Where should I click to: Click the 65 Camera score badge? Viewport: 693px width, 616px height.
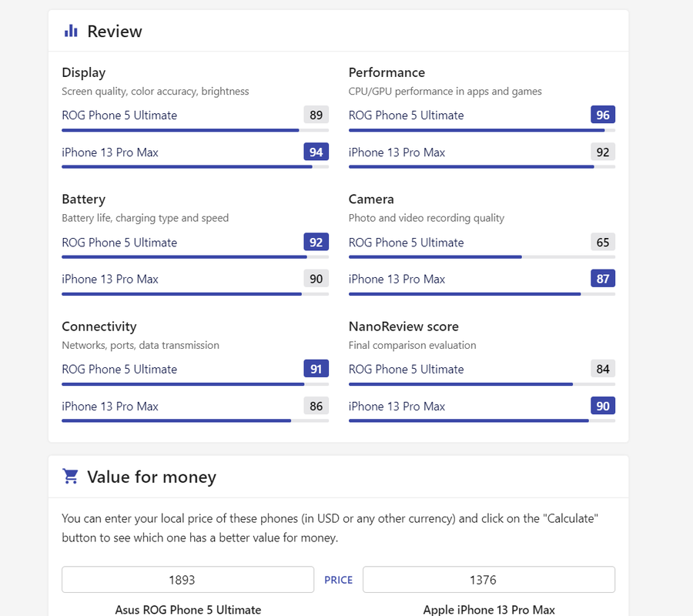602,243
